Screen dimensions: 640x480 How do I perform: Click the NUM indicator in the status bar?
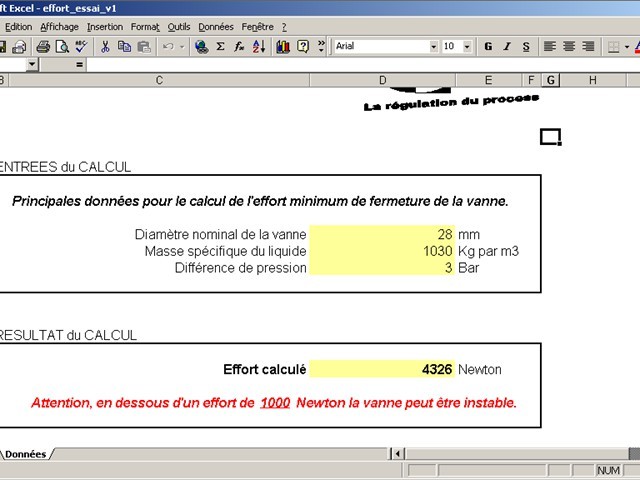[608, 470]
